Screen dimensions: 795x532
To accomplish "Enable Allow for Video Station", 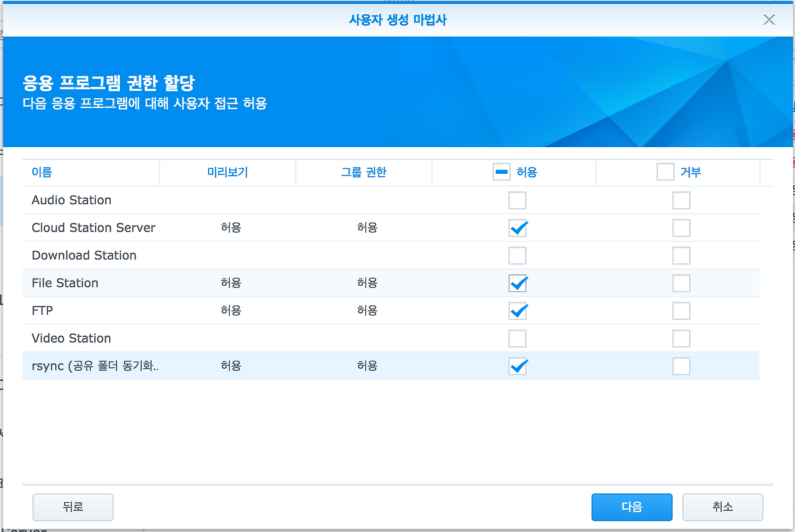I will tap(517, 338).
